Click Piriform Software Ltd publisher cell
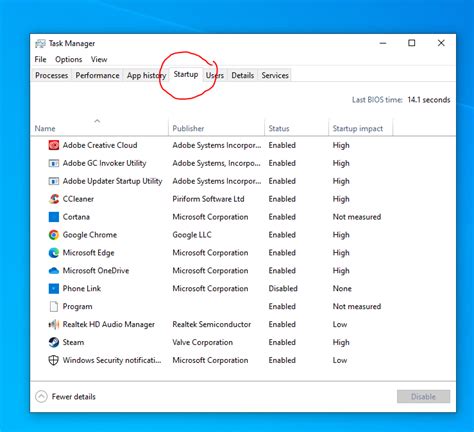The width and height of the screenshot is (474, 432). tap(208, 199)
